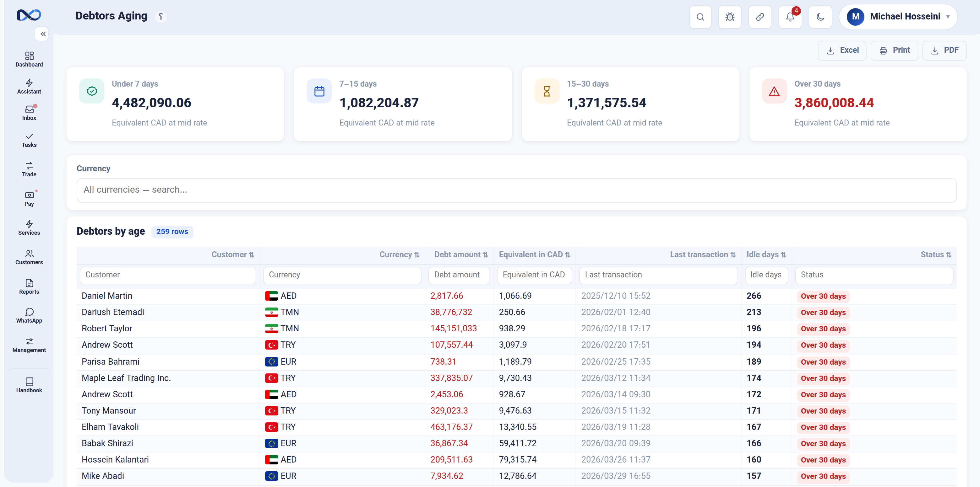The width and height of the screenshot is (980, 487).
Task: Sort by Equivalent in CAD column
Action: click(x=535, y=255)
